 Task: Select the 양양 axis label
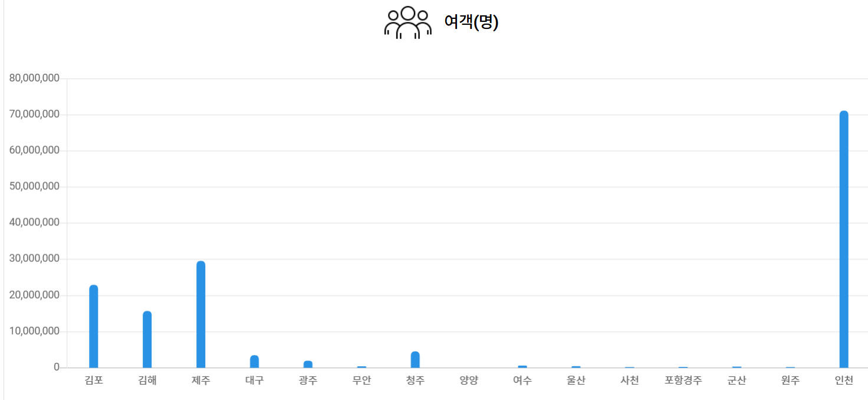pos(469,381)
